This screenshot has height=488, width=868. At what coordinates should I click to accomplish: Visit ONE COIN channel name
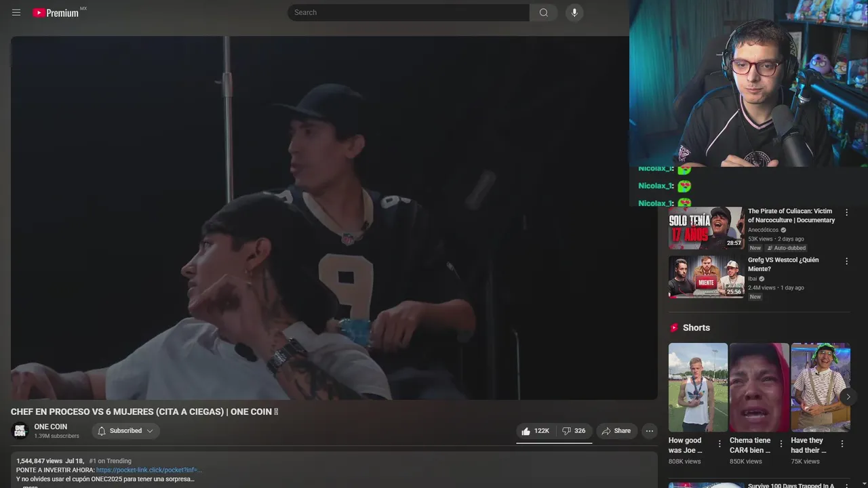(51, 427)
